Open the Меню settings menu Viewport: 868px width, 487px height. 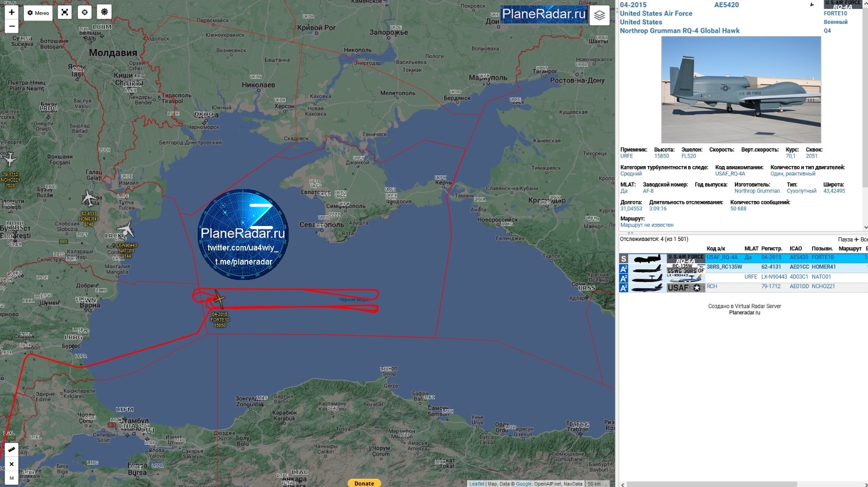[38, 13]
